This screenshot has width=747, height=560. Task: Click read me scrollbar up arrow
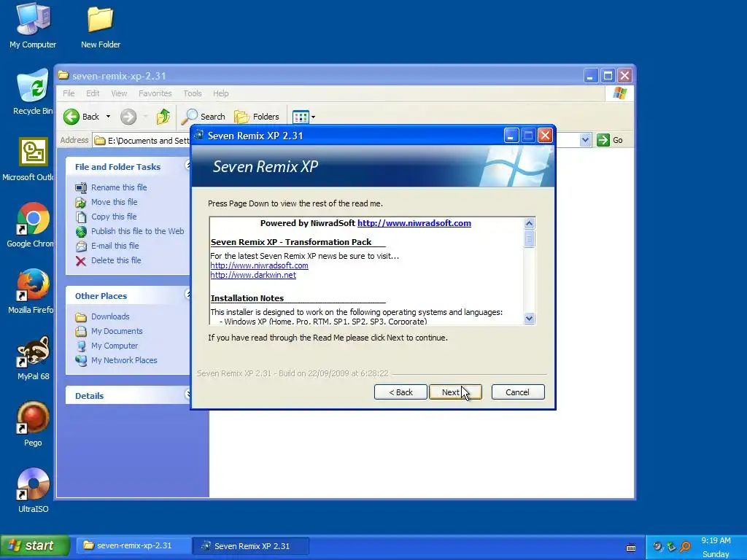530,223
